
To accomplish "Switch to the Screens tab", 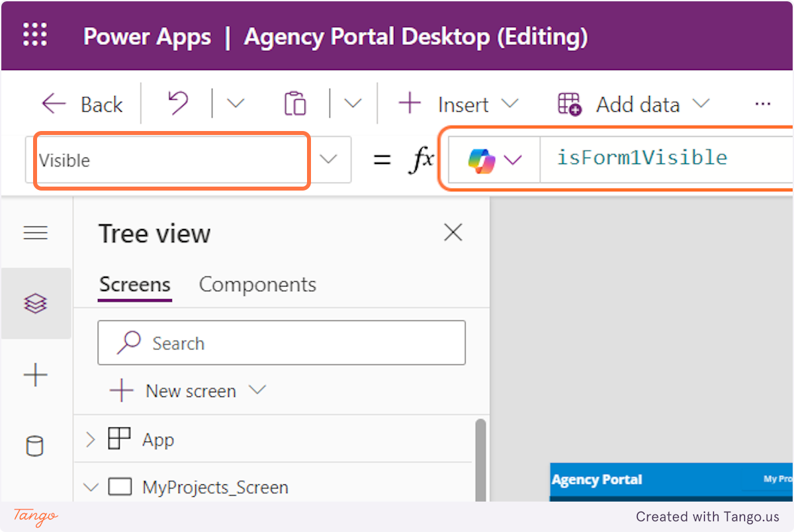I will click(135, 285).
